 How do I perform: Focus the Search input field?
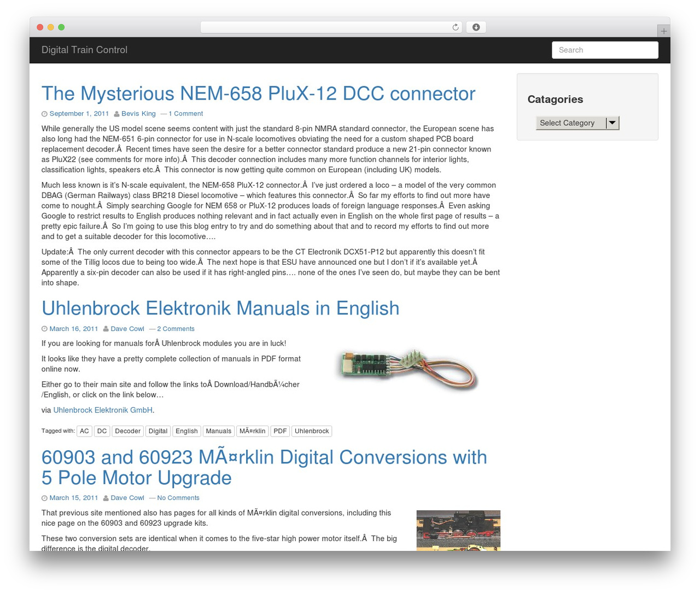(x=605, y=50)
